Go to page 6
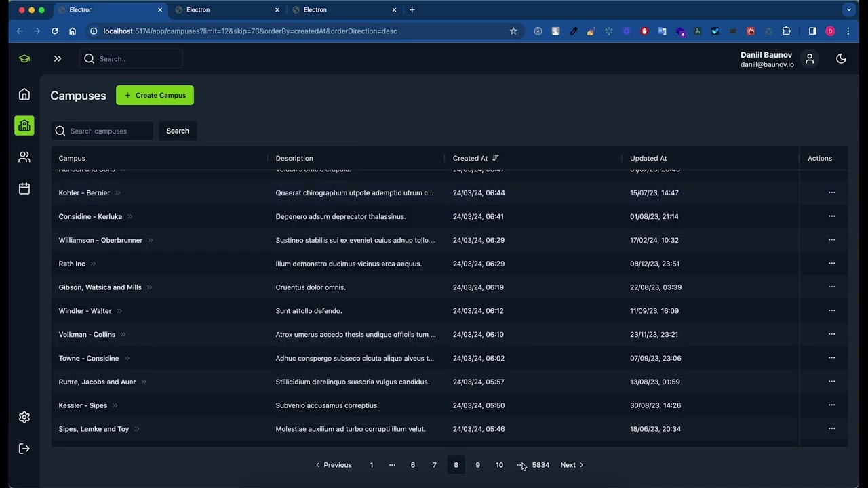The height and width of the screenshot is (488, 868). (412, 465)
